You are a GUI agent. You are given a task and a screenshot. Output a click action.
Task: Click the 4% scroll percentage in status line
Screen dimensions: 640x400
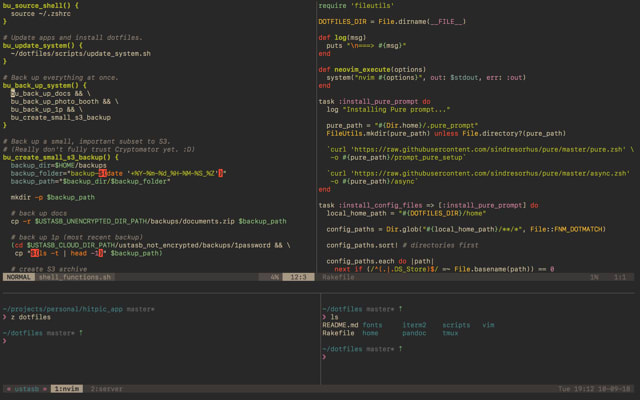point(275,277)
